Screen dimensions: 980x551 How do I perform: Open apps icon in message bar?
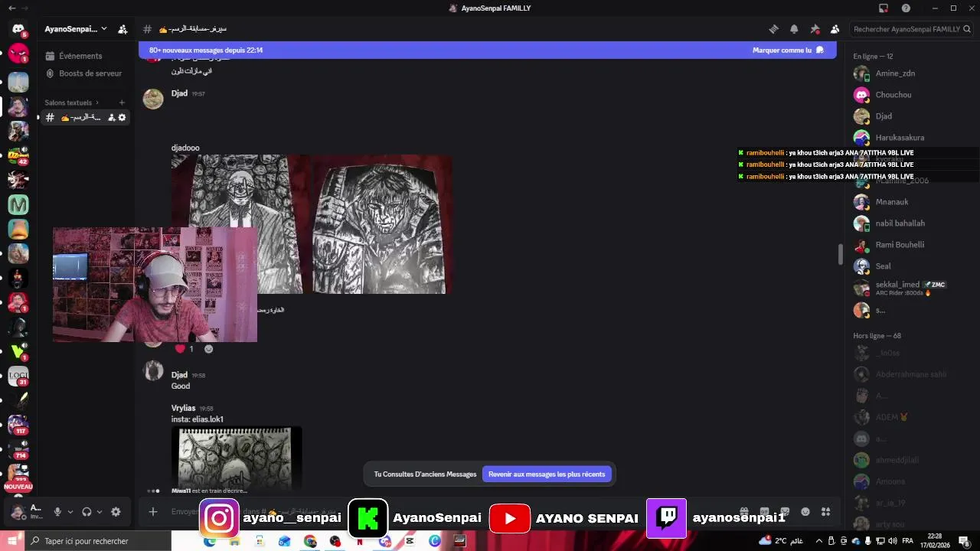click(825, 512)
